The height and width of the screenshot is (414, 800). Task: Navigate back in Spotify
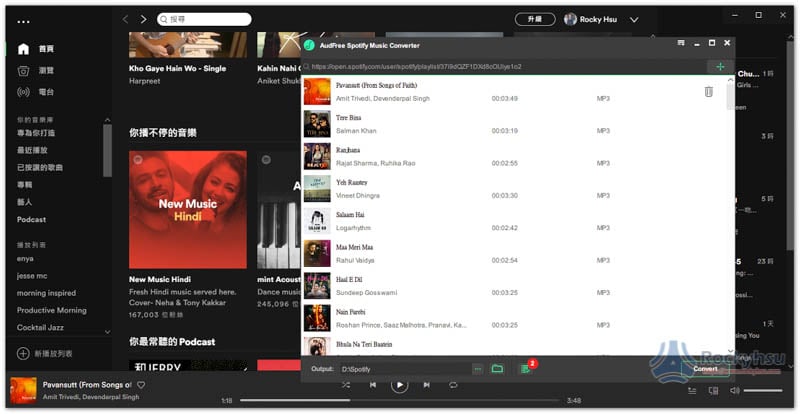point(126,19)
